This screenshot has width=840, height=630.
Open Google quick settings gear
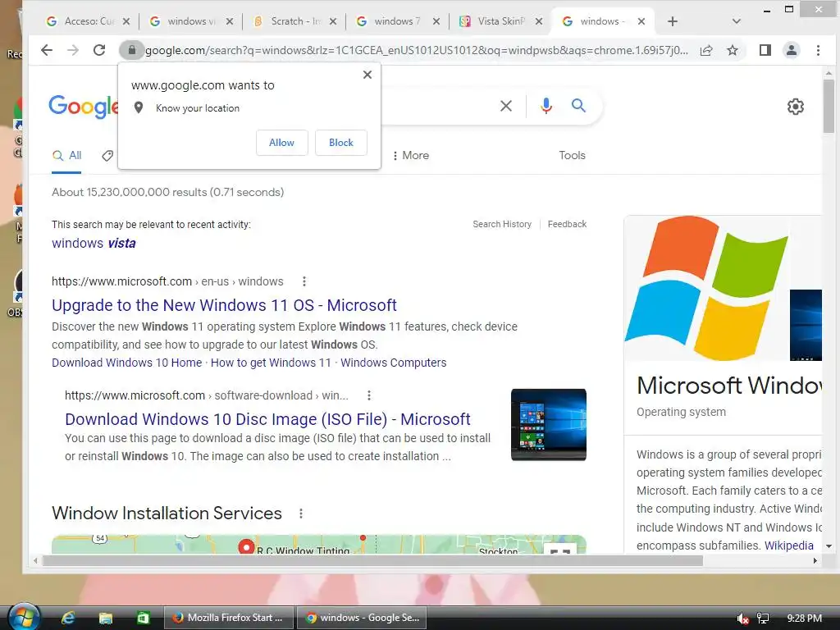click(796, 107)
